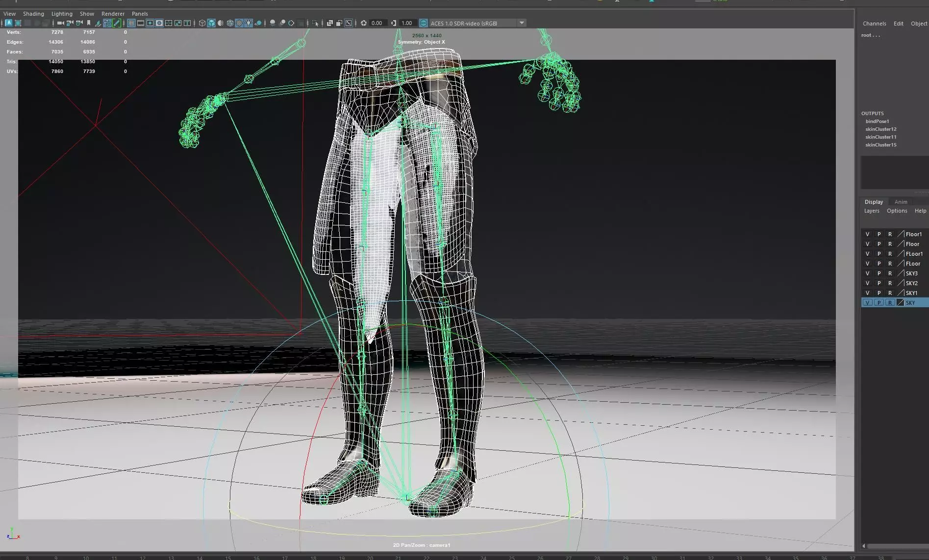929x560 pixels.
Task: Open the viewport Panels menu
Action: [140, 14]
